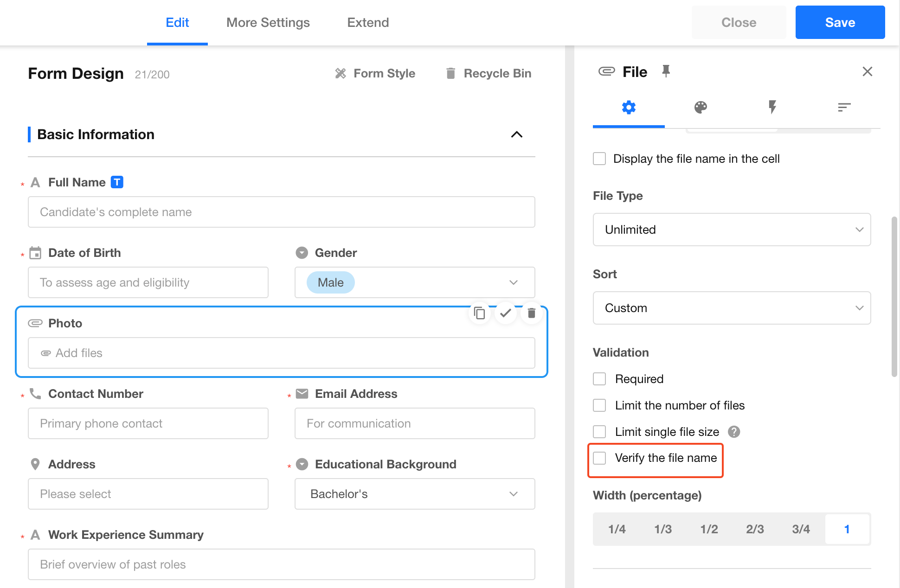This screenshot has width=900, height=588.
Task: Check Verify the file name
Action: click(x=599, y=458)
